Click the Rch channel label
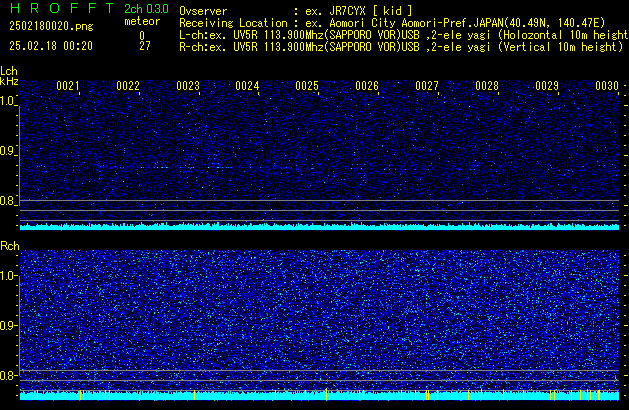This screenshot has width=629, height=410. pos(10,246)
